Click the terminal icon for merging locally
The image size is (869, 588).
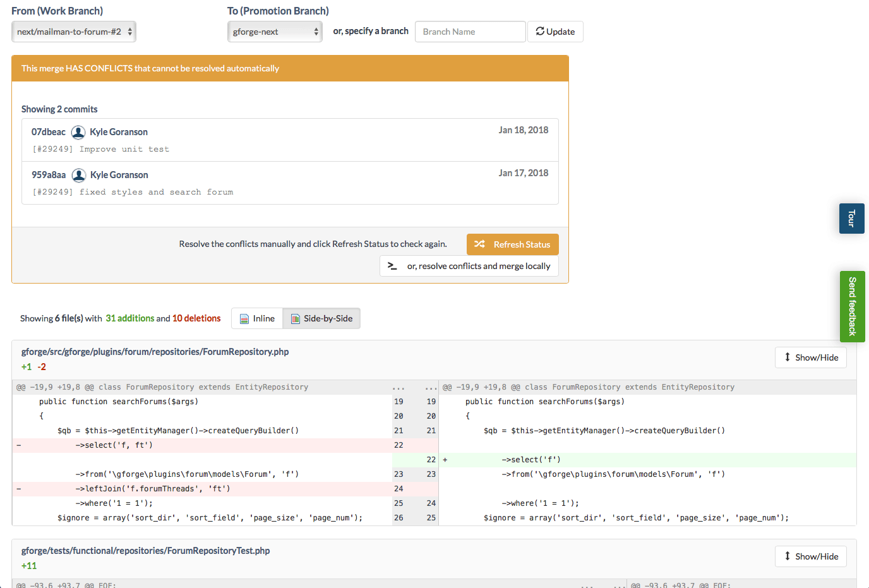392,266
